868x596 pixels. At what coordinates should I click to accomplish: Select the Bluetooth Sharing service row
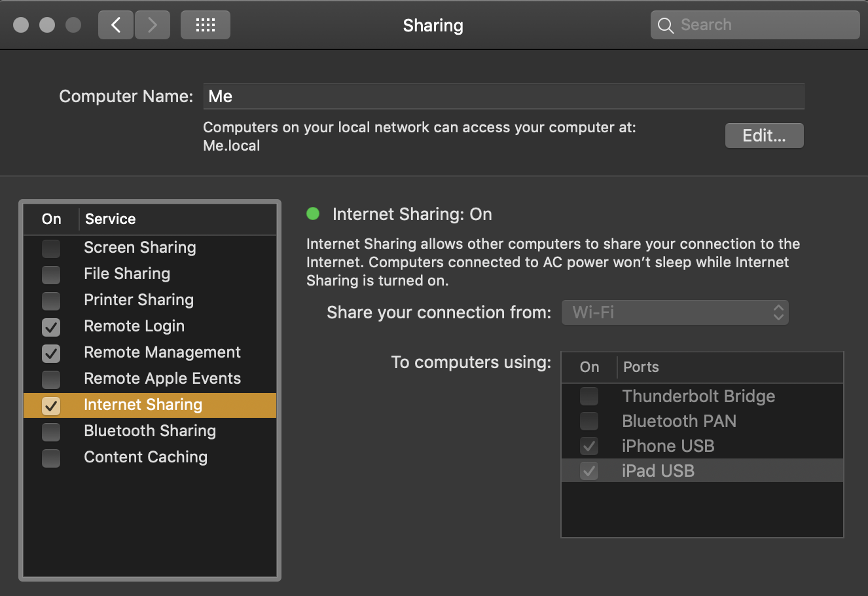(150, 431)
